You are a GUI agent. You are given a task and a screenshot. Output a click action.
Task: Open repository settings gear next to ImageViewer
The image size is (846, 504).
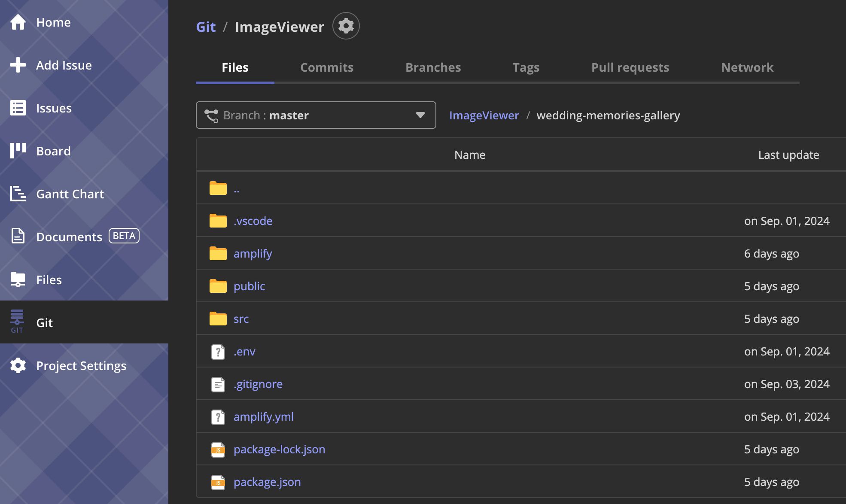346,26
